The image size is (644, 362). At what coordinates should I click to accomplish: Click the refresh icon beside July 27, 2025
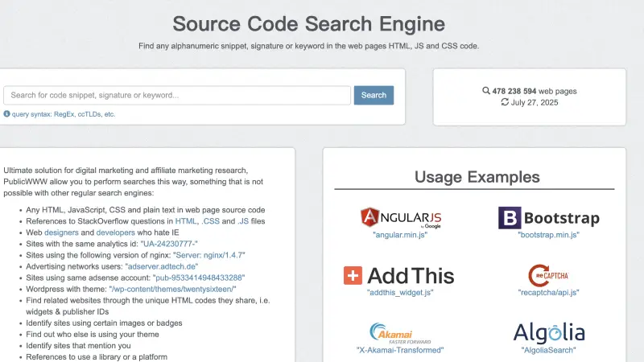pos(505,102)
